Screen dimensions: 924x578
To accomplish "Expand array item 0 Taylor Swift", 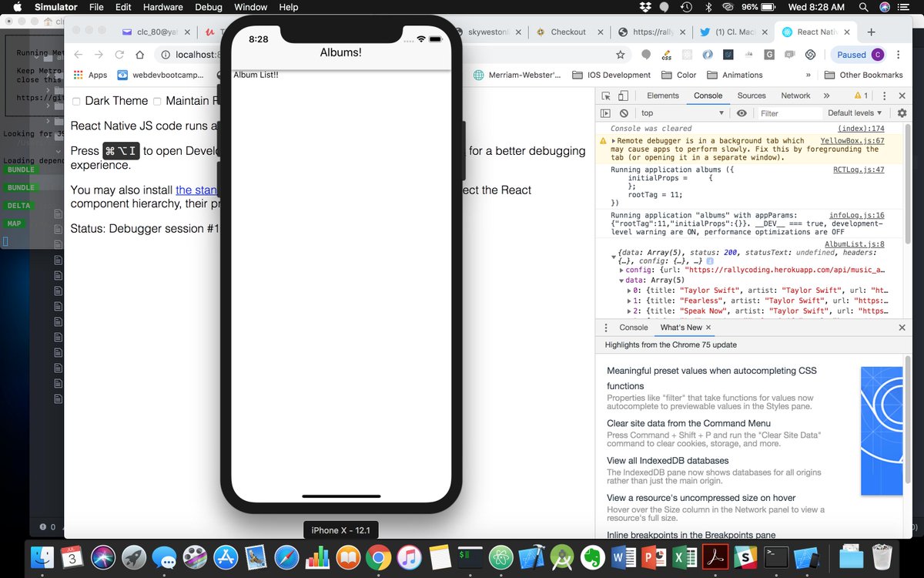I will pos(630,291).
